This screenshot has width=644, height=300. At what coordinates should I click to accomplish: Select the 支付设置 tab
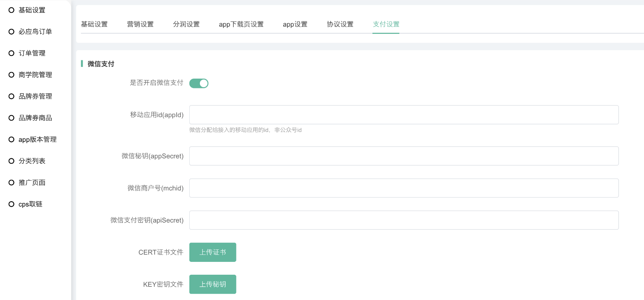pos(386,24)
